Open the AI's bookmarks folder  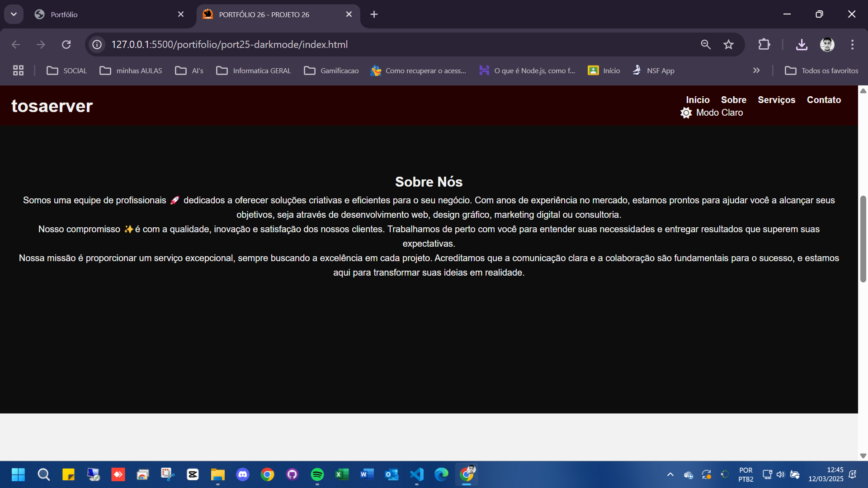(x=189, y=70)
